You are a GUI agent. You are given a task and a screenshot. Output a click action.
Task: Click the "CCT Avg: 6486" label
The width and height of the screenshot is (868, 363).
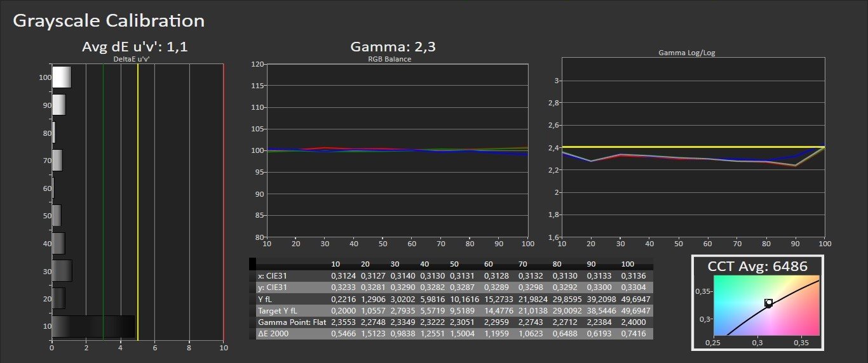pos(757,267)
